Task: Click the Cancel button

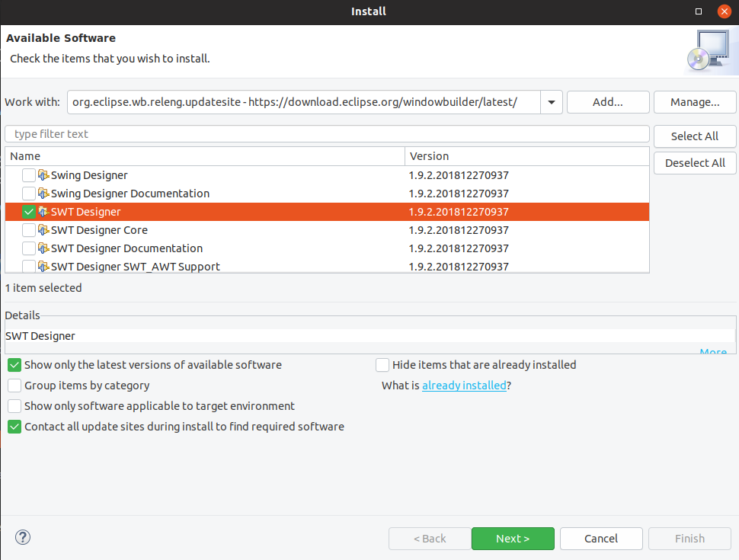Action: coord(601,539)
